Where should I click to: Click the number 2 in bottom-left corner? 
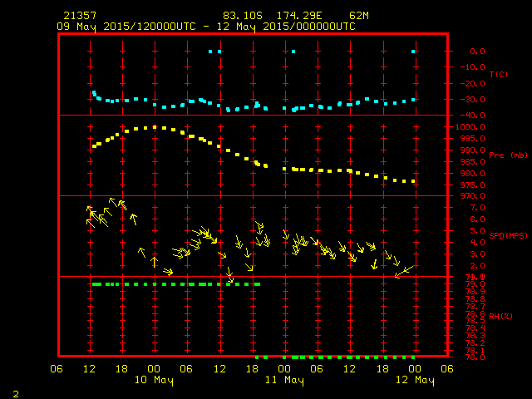(16, 394)
